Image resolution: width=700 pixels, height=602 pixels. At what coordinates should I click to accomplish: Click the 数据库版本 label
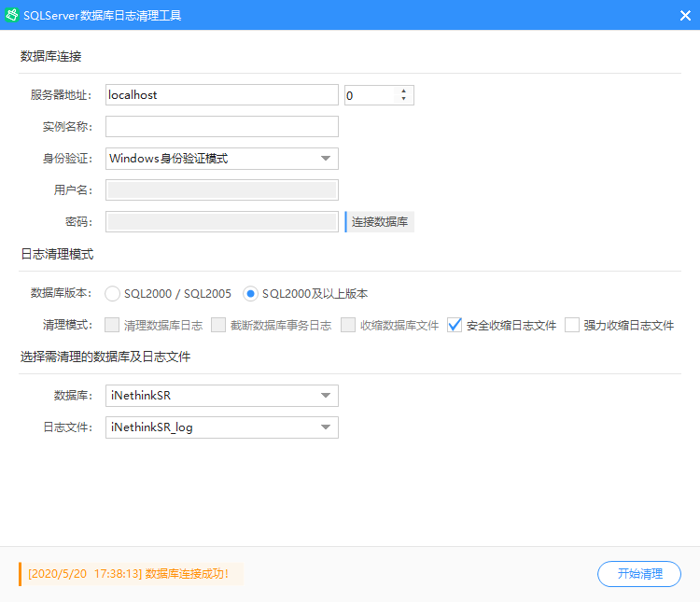[x=62, y=293]
